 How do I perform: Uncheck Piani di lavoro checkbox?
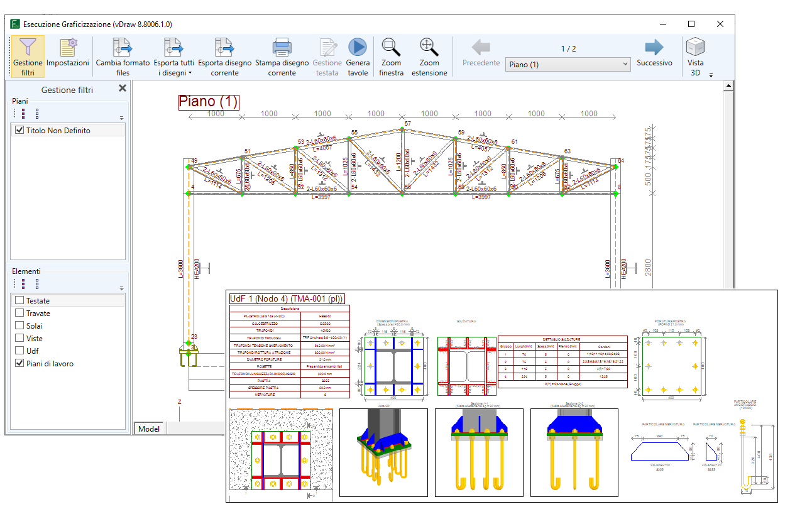tap(19, 363)
